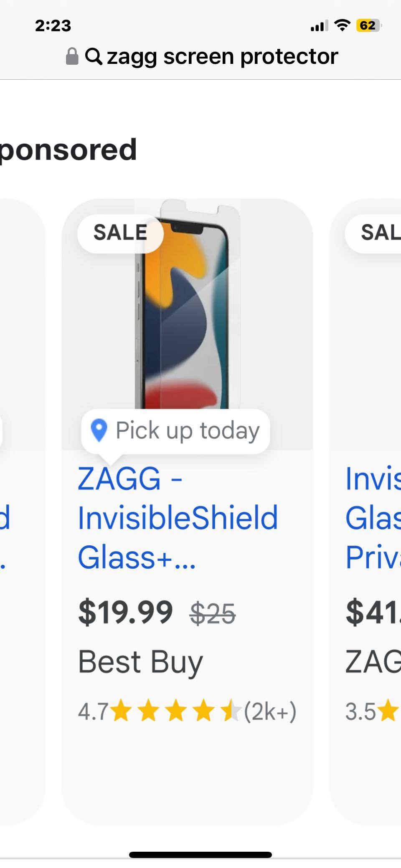The image size is (401, 868).
Task: Tap the battery indicator showing 62
Action: pos(368,26)
